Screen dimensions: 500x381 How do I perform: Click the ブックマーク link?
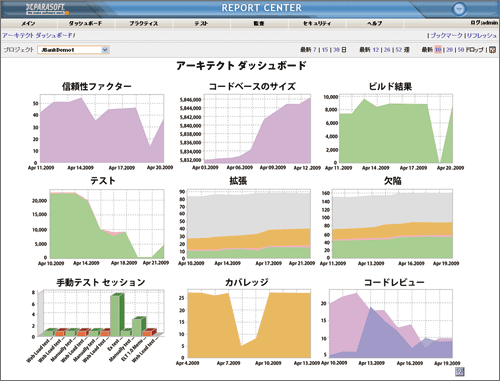click(446, 35)
